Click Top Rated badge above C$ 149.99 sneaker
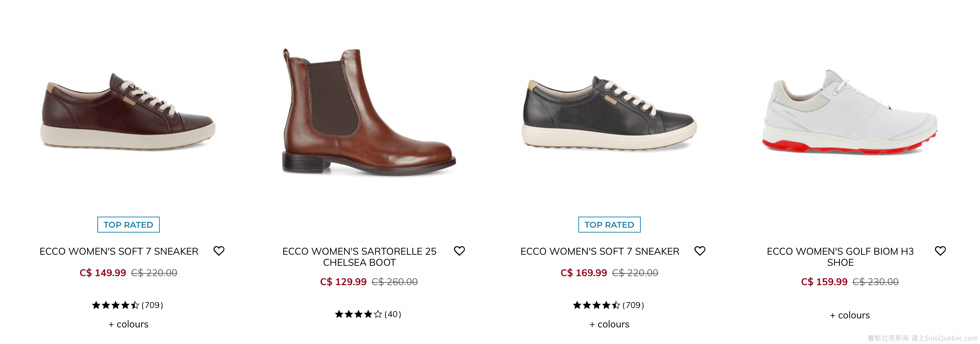The image size is (980, 344). click(128, 225)
